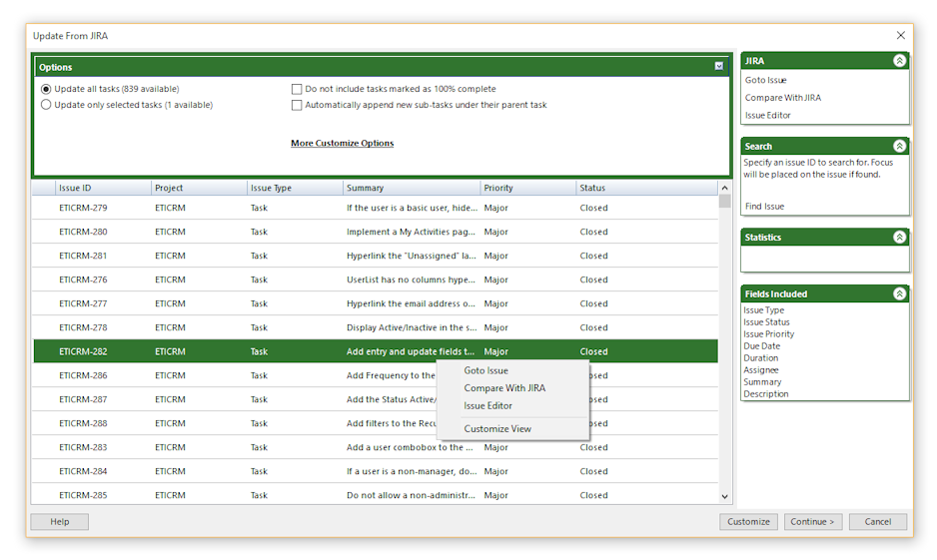The height and width of the screenshot is (560, 937).
Task: Collapse the Search panel chevron
Action: (899, 147)
